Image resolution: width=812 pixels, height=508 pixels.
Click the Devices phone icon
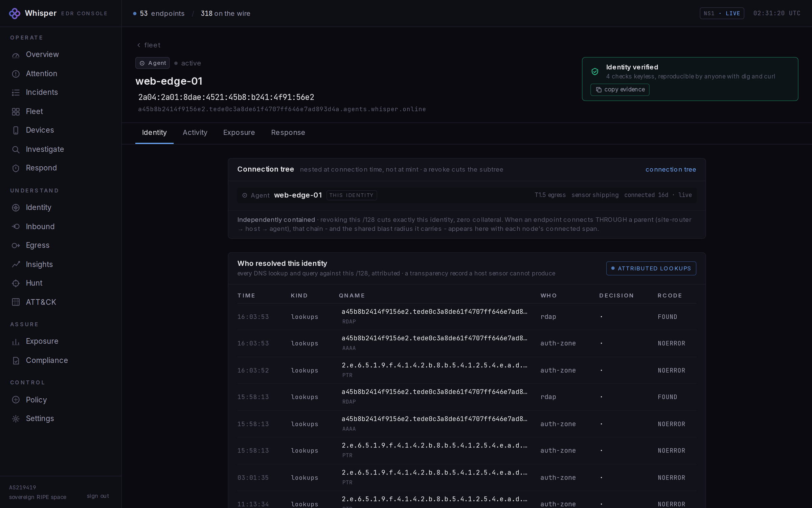(16, 130)
